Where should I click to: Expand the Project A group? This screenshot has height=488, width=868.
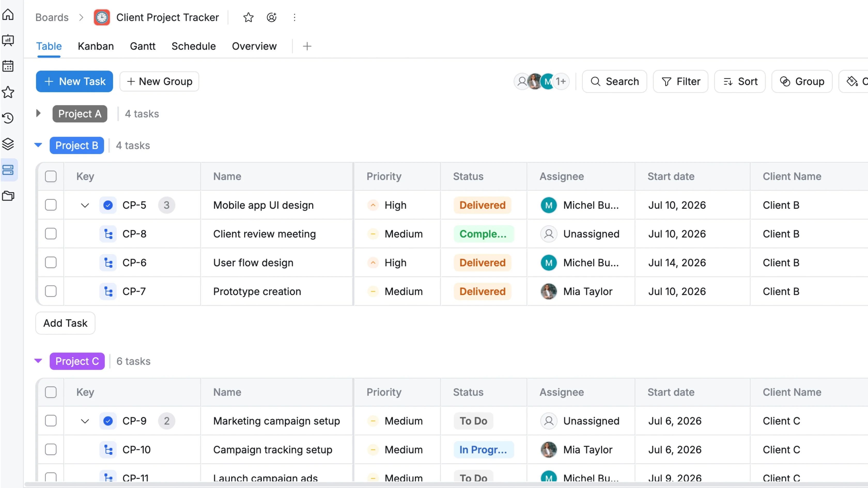[38, 114]
